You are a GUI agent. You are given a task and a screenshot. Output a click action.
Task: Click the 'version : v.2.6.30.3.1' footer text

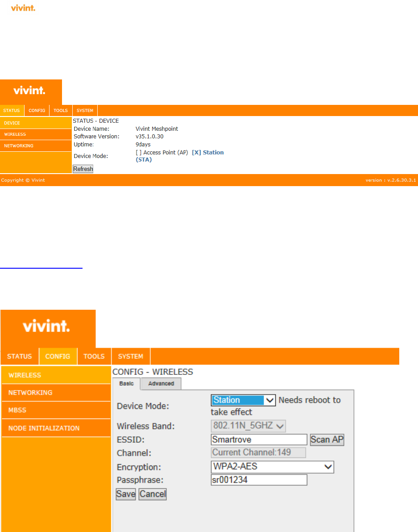[390, 180]
